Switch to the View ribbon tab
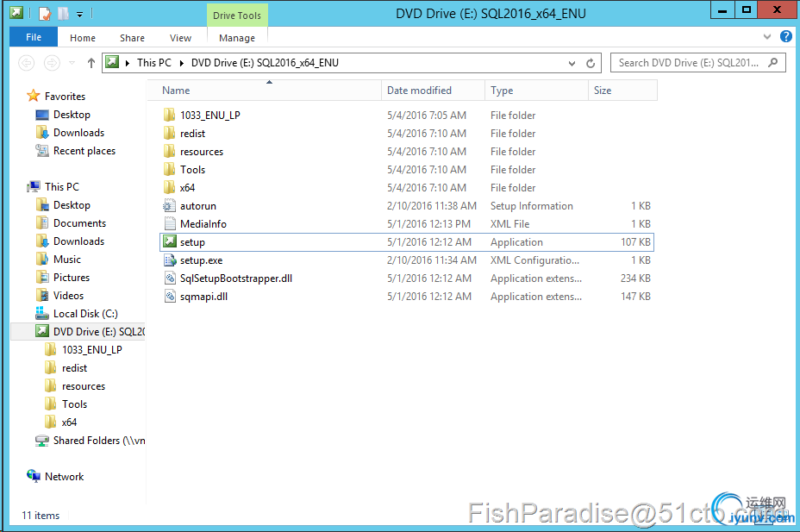The height and width of the screenshot is (532, 800). (181, 38)
